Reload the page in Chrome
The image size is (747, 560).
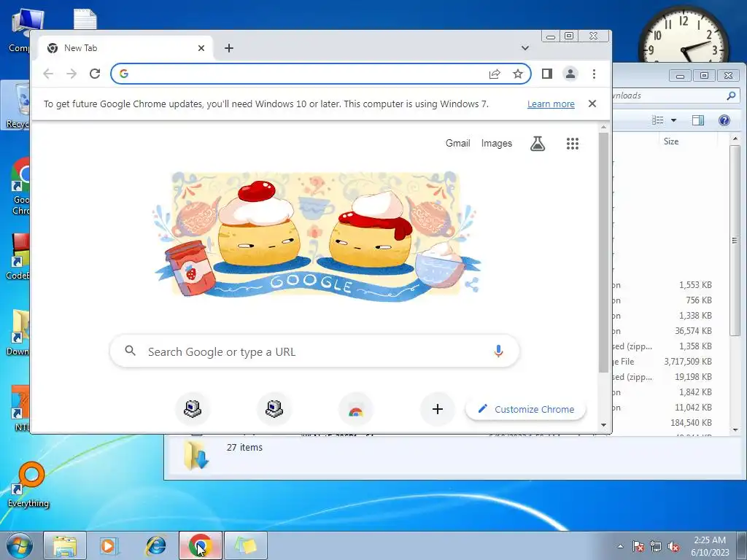(95, 74)
